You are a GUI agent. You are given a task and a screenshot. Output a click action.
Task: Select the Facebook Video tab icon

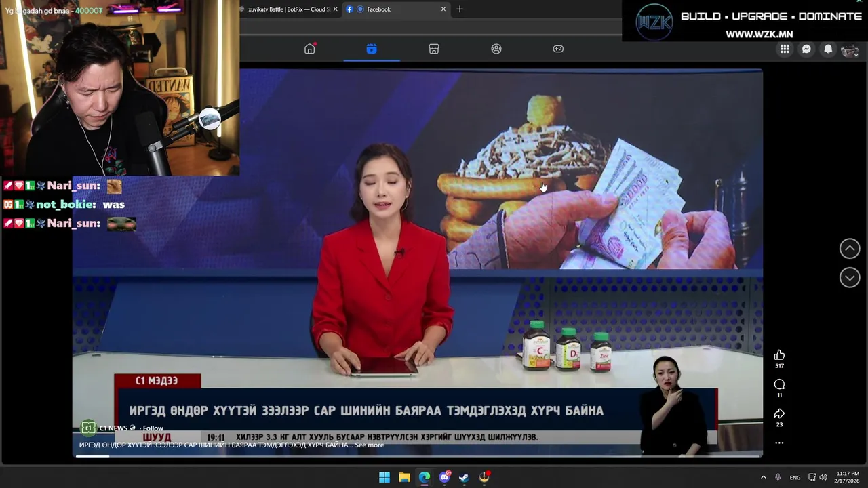(x=372, y=49)
